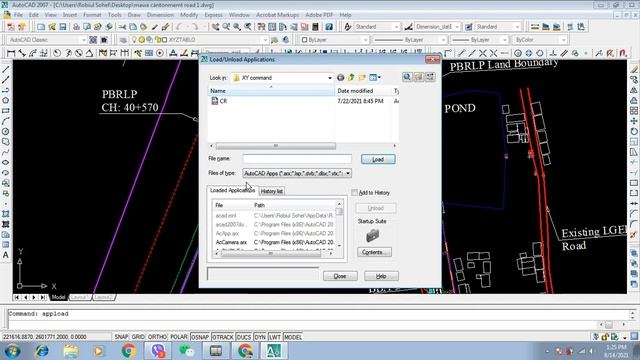Toggle POLAR tracking in status bar
Image resolution: width=640 pixels, height=360 pixels.
tap(179, 337)
